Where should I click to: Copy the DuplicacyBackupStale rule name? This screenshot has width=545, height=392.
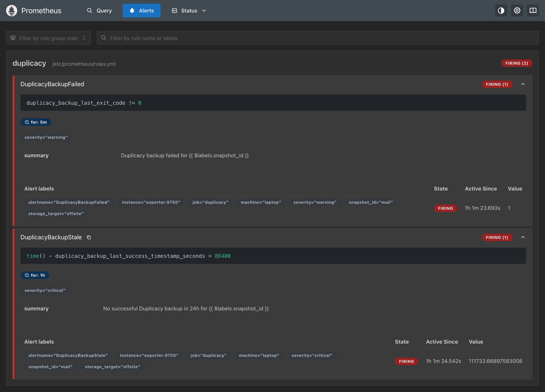click(x=89, y=237)
